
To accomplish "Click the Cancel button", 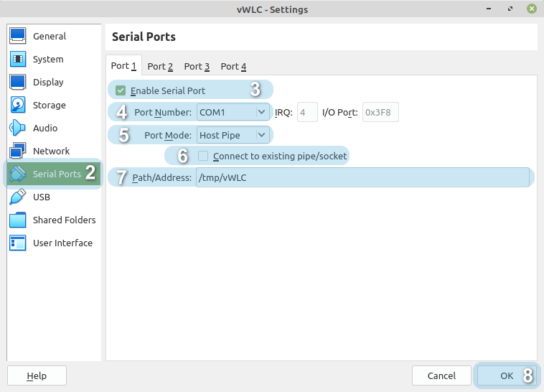I will coord(441,375).
